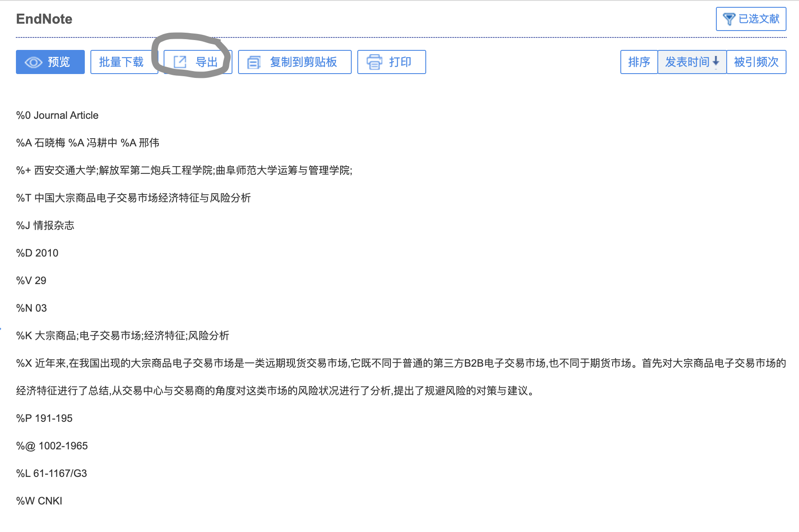Image resolution: width=799 pixels, height=532 pixels.
Task: Open 已选文献 selected literature
Action: [751, 19]
